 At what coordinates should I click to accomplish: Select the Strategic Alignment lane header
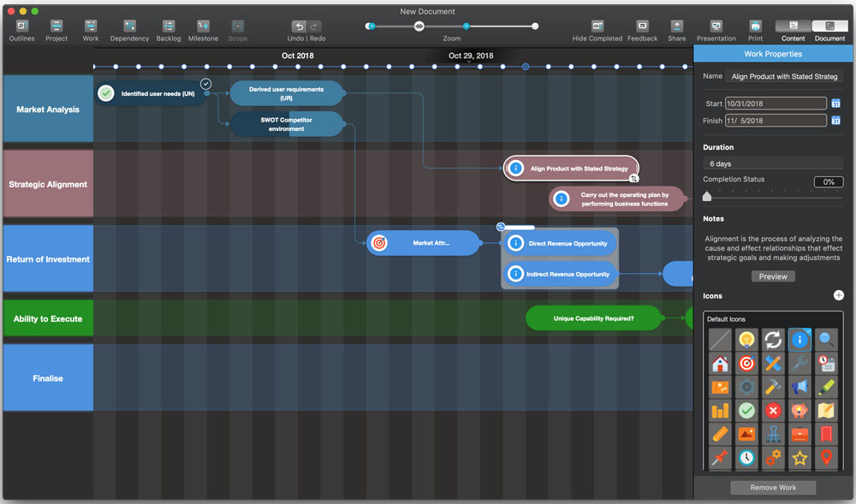[x=48, y=184]
